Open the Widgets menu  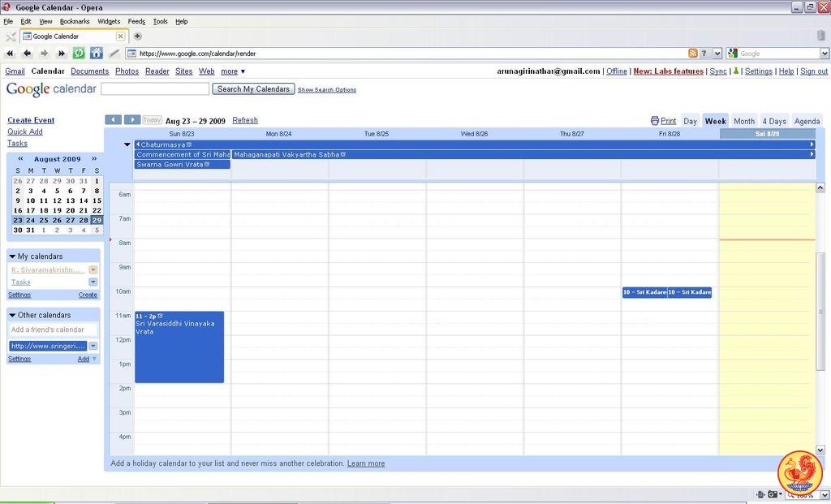click(x=109, y=21)
